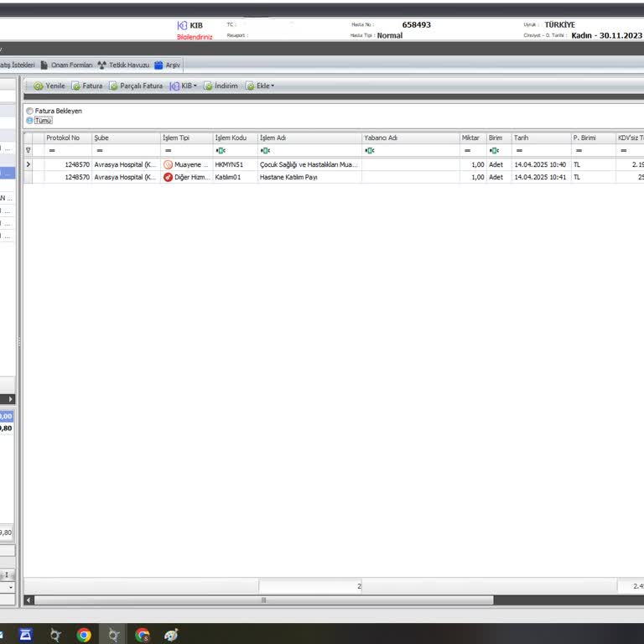Open the Onam Formları tab
This screenshot has height=644, width=644.
(67, 65)
